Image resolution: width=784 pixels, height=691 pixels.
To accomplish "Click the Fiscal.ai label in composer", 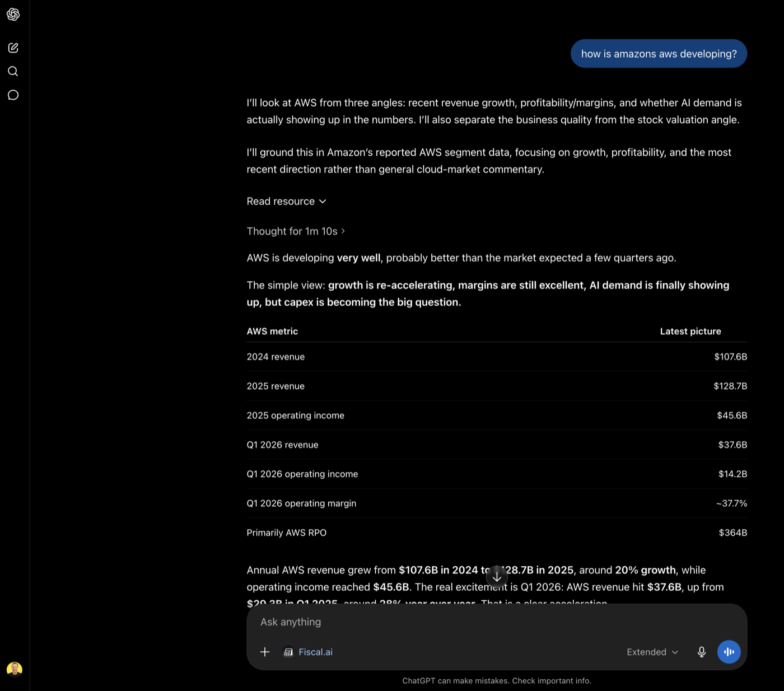I will coord(315,652).
